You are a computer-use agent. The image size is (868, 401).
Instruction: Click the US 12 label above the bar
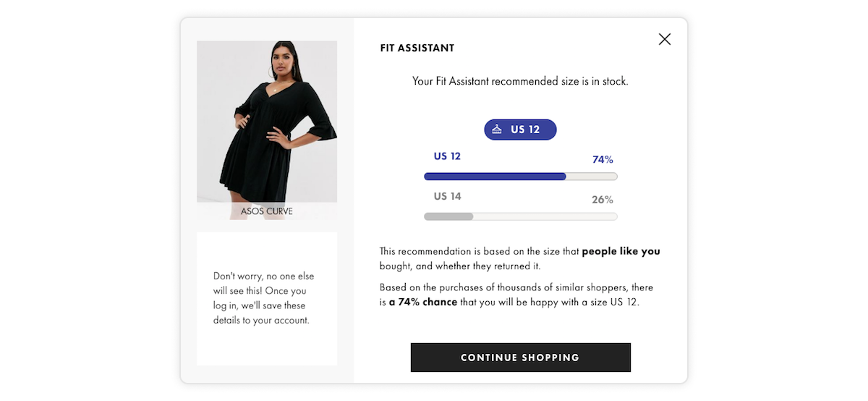point(447,156)
